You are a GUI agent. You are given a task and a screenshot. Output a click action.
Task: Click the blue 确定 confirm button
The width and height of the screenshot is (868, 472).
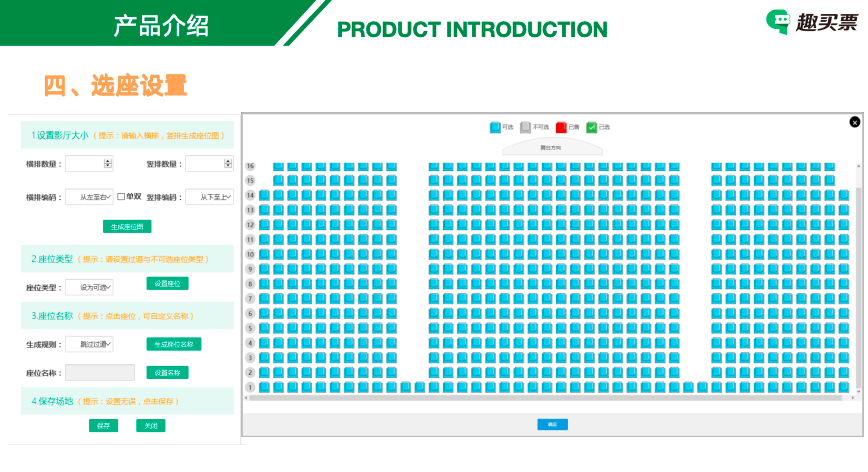[x=552, y=424]
